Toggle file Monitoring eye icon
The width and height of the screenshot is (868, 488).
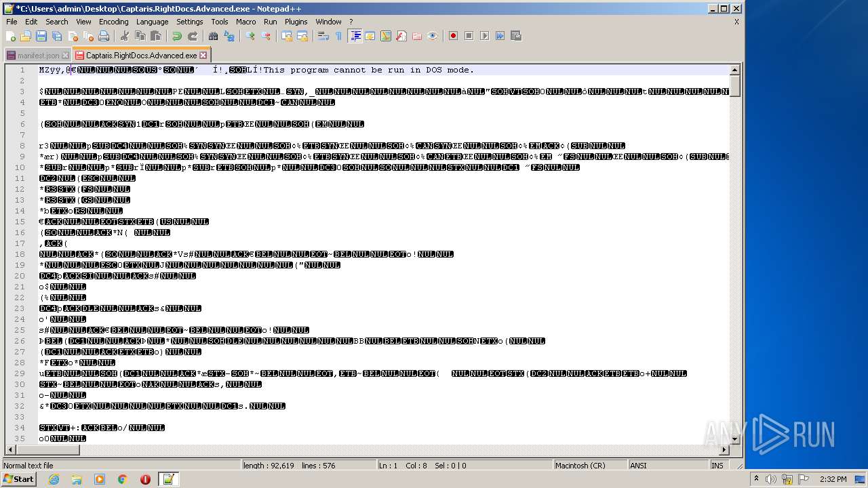point(433,36)
